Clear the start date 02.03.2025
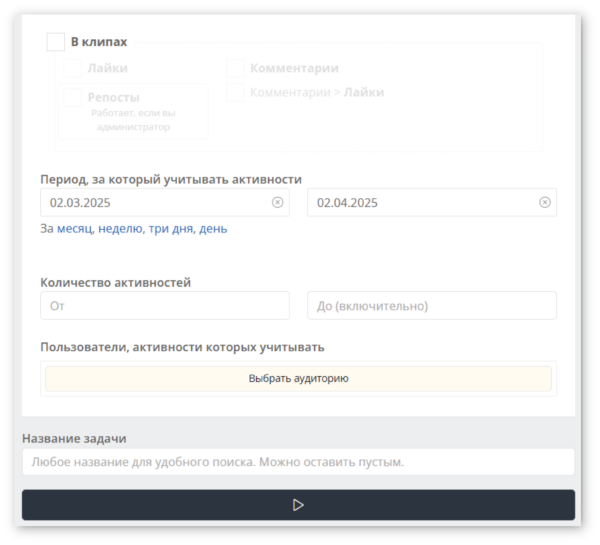Viewport: 600px width, 545px height. pos(277,202)
